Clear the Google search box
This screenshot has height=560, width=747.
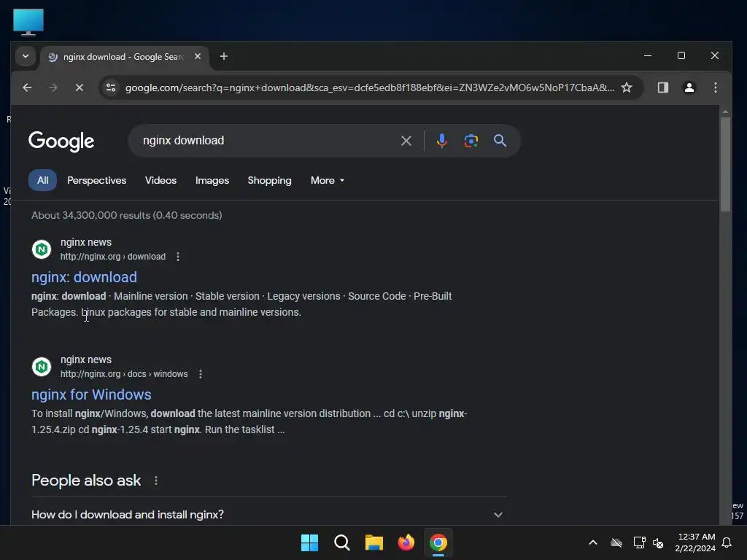click(406, 141)
